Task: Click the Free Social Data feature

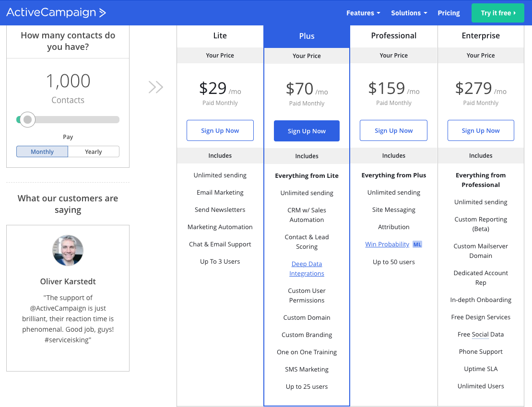Action: 480,335
